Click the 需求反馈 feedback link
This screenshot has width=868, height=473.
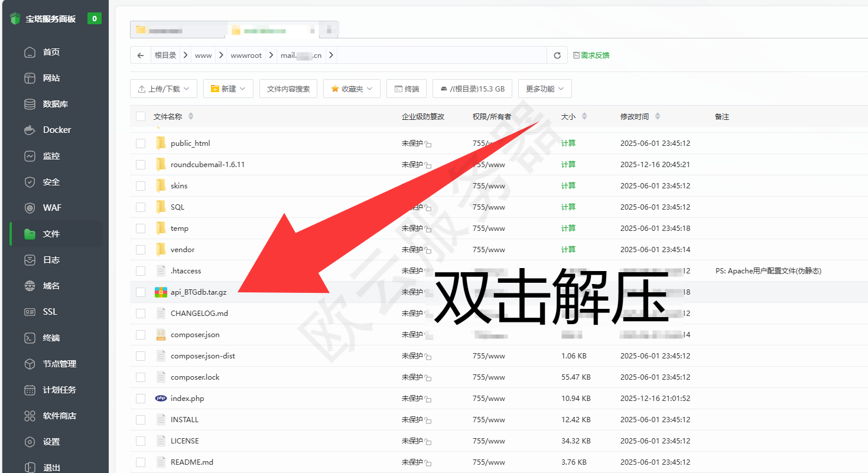coord(591,56)
